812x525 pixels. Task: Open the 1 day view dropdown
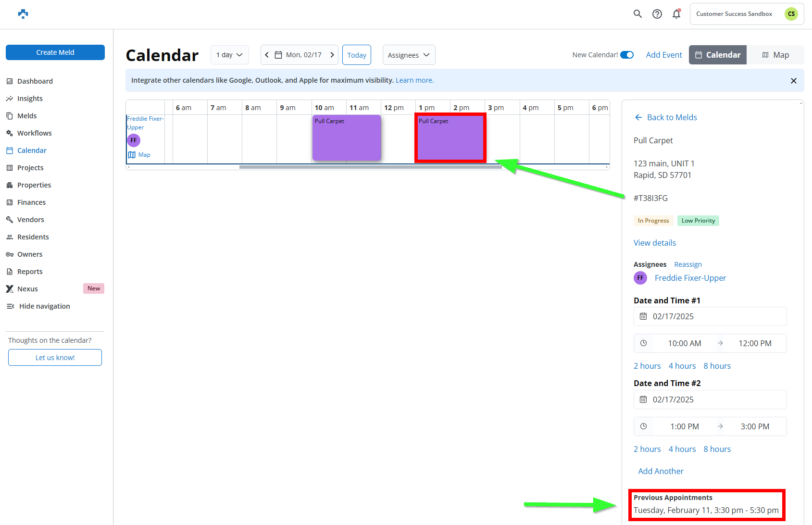[229, 55]
